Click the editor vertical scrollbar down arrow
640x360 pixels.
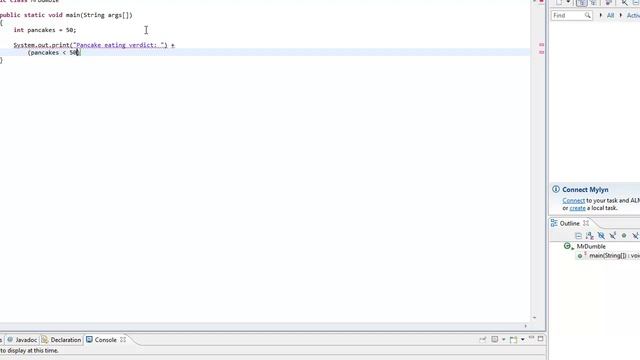(534, 318)
